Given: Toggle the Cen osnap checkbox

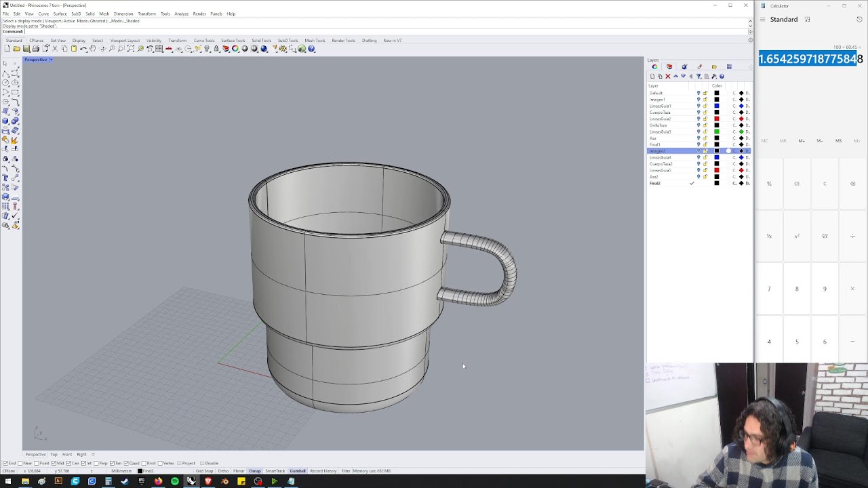Looking at the screenshot, I should (x=68, y=463).
